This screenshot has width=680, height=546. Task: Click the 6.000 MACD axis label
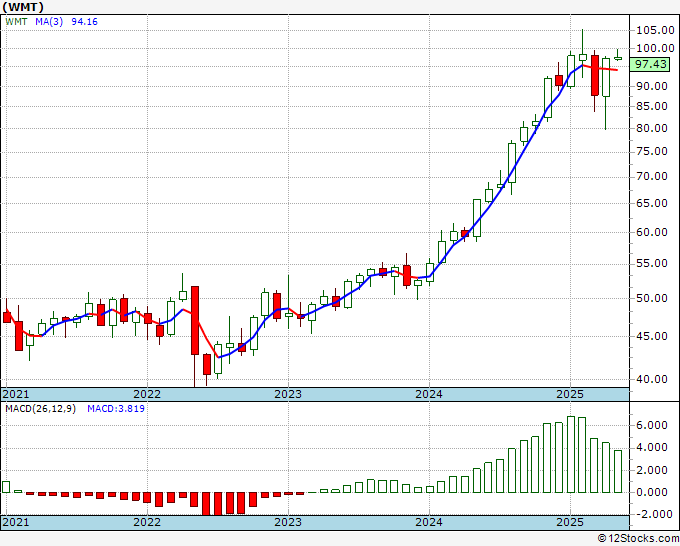pyautogui.click(x=652, y=425)
